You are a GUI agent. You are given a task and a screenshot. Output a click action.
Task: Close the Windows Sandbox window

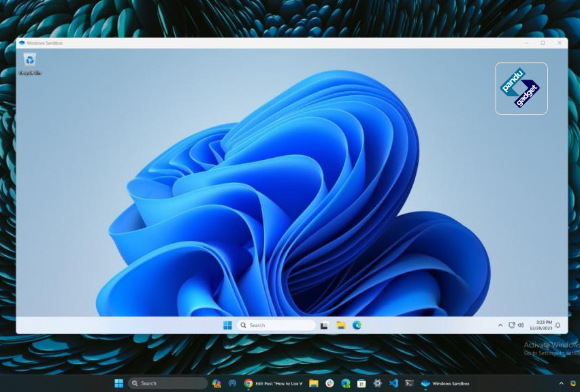[x=560, y=43]
